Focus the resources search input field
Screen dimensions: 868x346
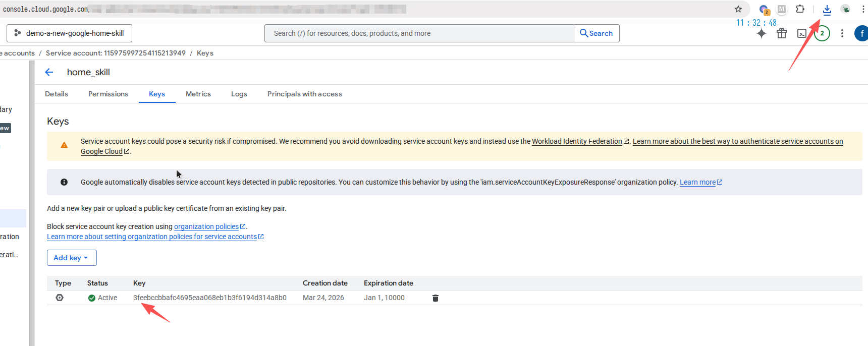(x=419, y=33)
